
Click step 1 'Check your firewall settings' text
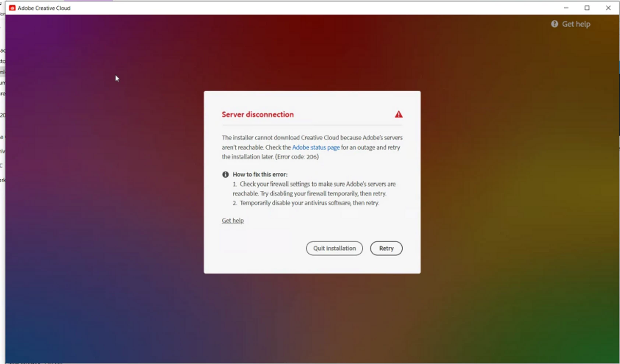point(314,189)
